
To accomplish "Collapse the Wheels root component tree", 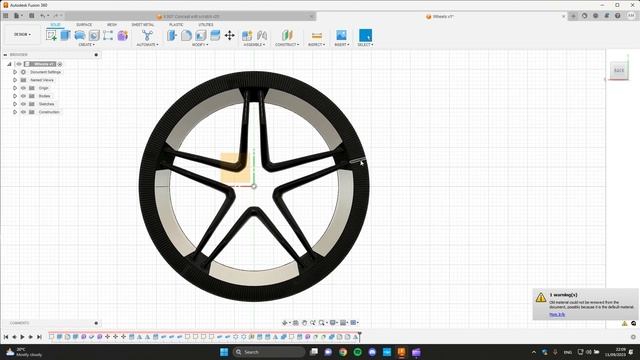I will (x=9, y=64).
